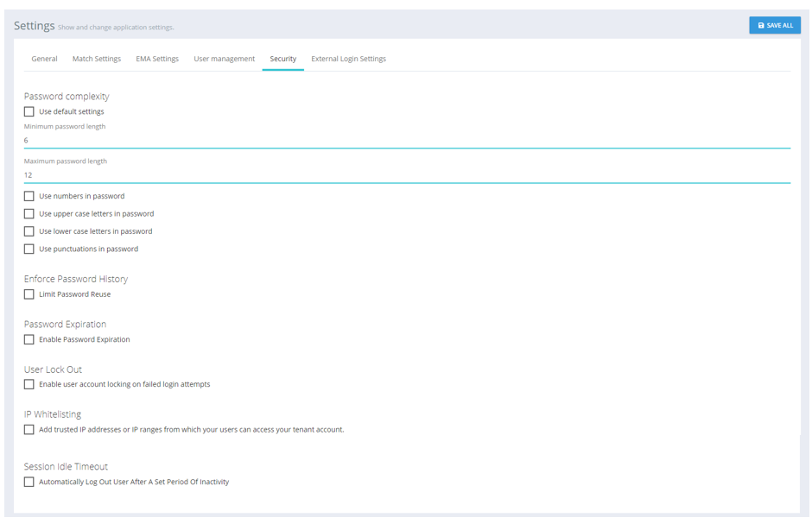This screenshot has width=812, height=524.
Task: Open External Login Settings tab
Action: (x=348, y=59)
